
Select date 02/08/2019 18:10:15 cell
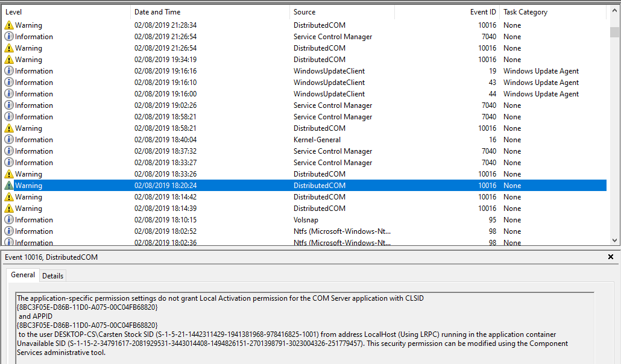pos(166,220)
